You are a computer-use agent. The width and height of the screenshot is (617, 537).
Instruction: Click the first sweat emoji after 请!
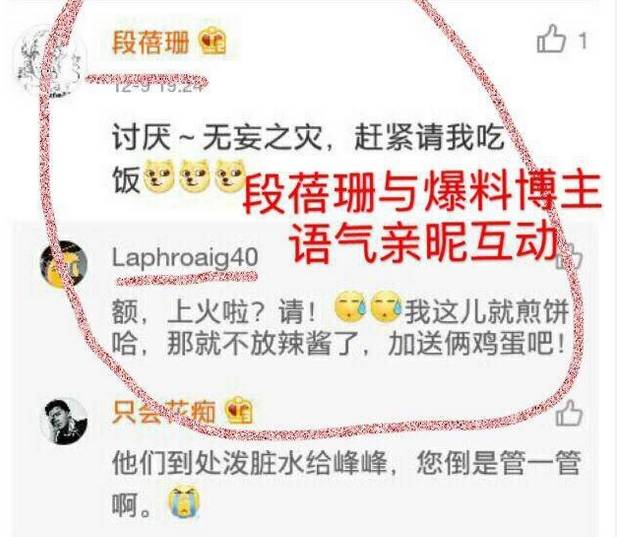(349, 306)
